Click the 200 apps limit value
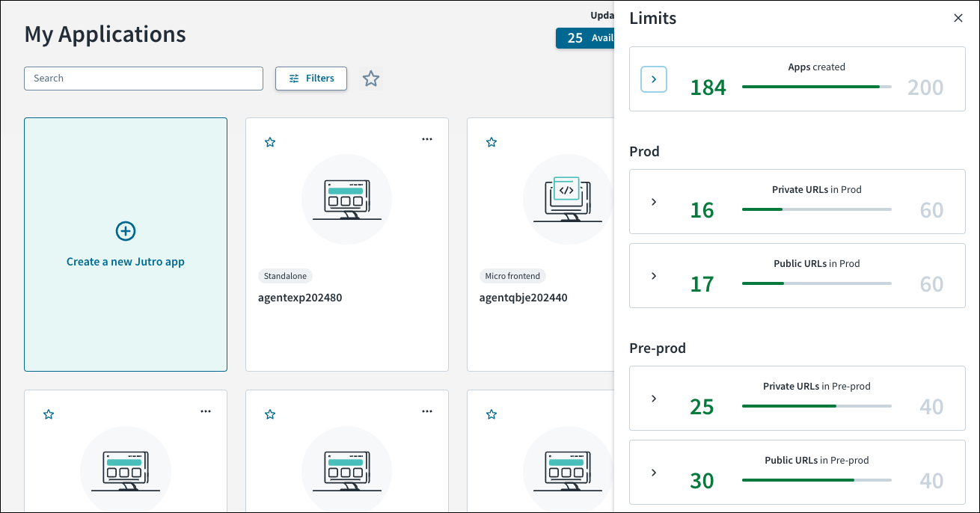 tap(925, 87)
